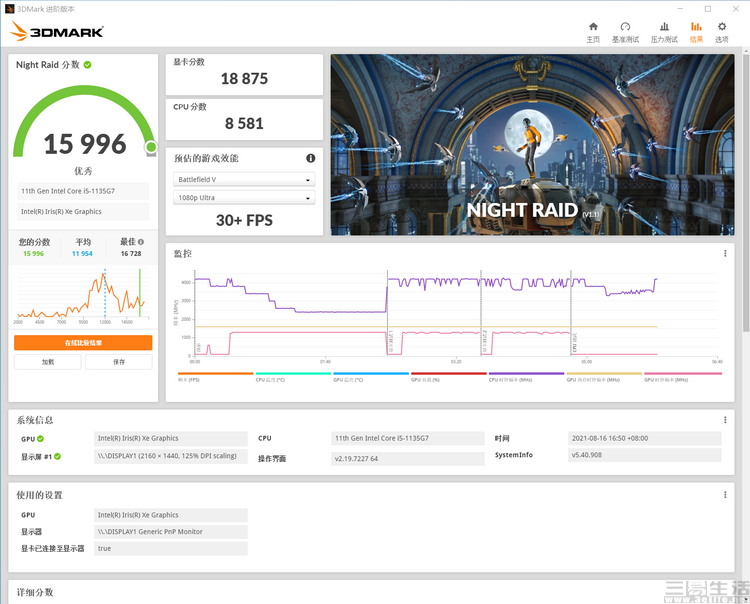Maximize the 3DMark window
Screen dimensions: 750x604
(x=708, y=9)
